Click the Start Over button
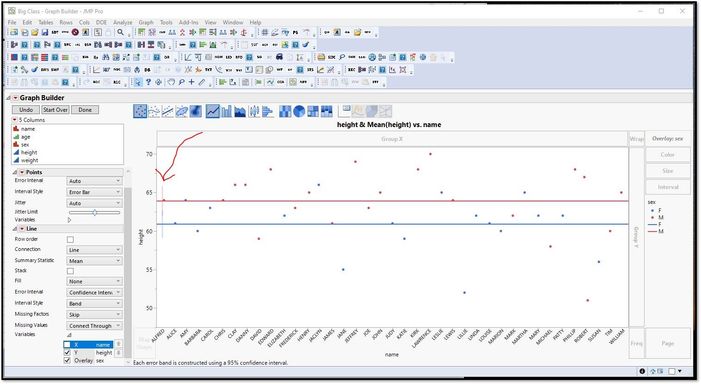 [x=55, y=110]
